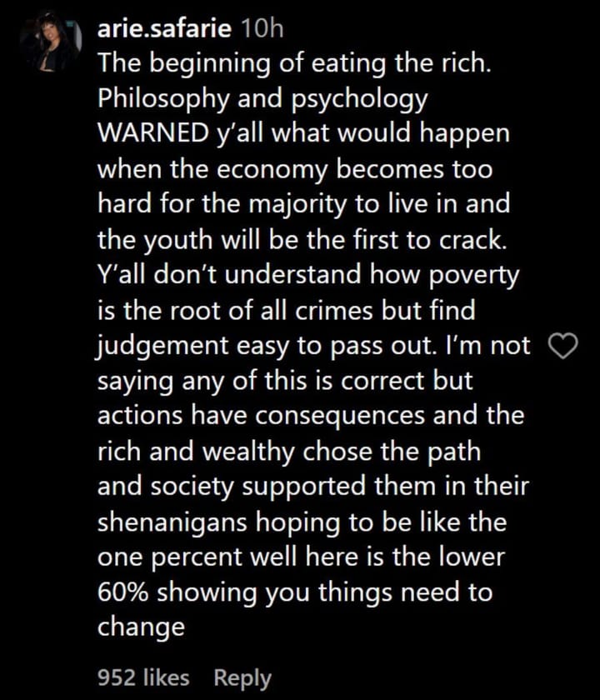600x700 pixels.
Task: View the 952 likes list
Action: pos(143,677)
